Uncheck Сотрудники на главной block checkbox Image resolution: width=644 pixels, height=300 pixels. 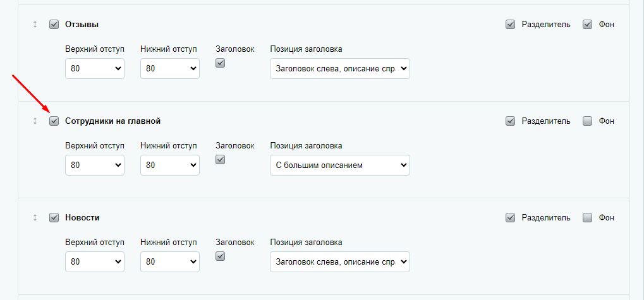pos(54,121)
